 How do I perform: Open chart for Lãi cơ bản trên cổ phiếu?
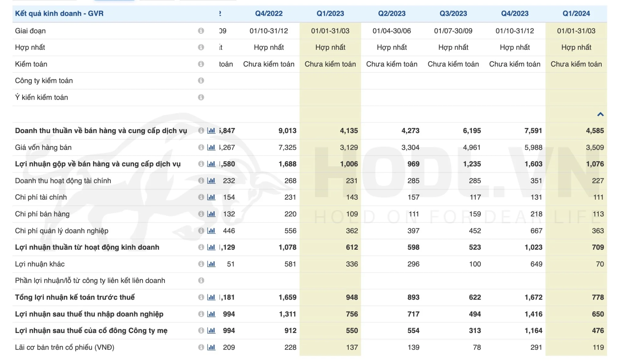coord(211,347)
